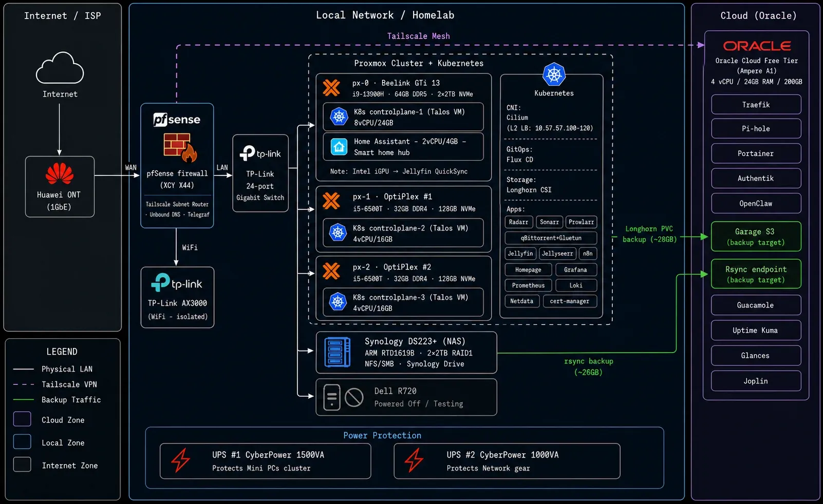Click the Oracle logo
This screenshot has width=823, height=504.
(757, 46)
